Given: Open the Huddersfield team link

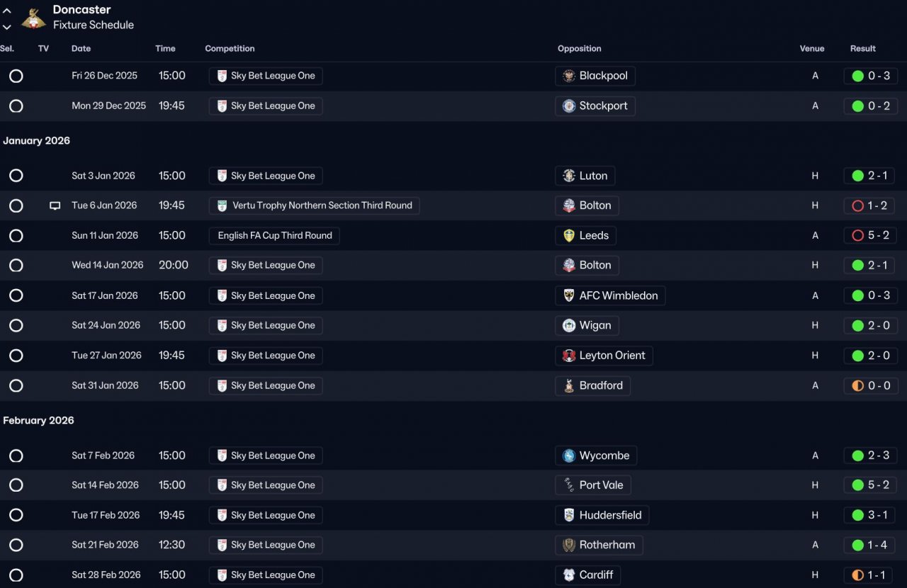Looking at the screenshot, I should point(609,515).
